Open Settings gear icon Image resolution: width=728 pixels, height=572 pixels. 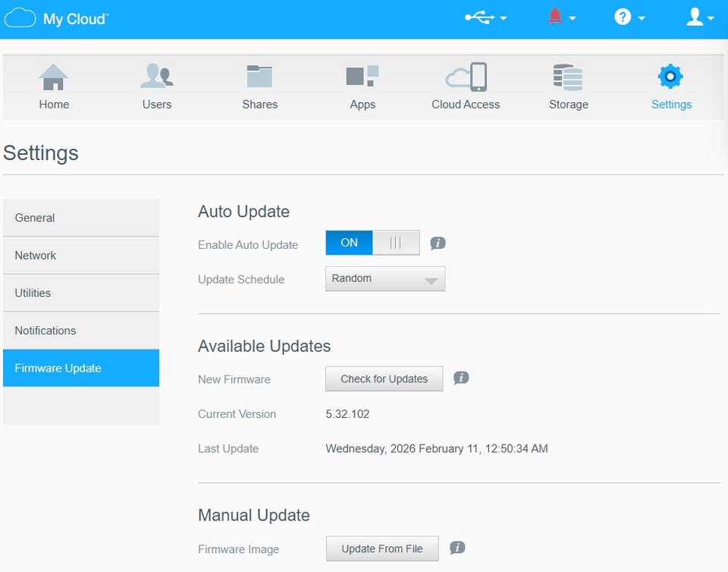click(670, 76)
